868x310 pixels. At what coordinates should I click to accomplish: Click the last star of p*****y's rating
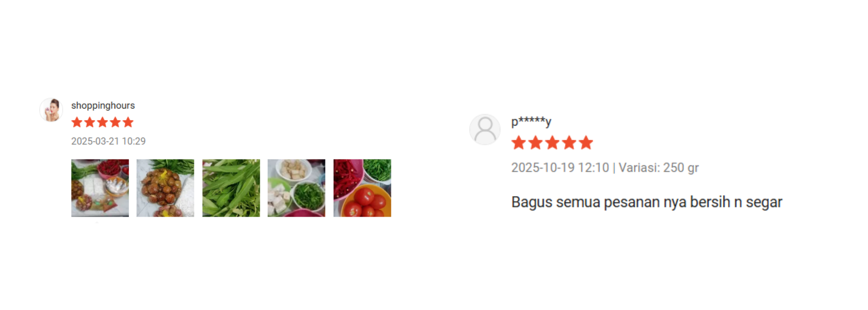(x=586, y=143)
